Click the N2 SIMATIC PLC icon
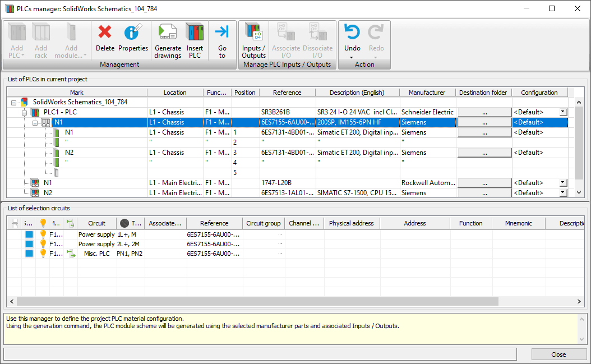The width and height of the screenshot is (591, 364). [35, 193]
